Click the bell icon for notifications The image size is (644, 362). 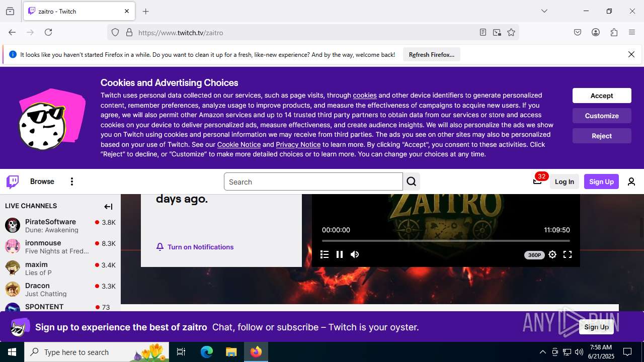(x=160, y=246)
